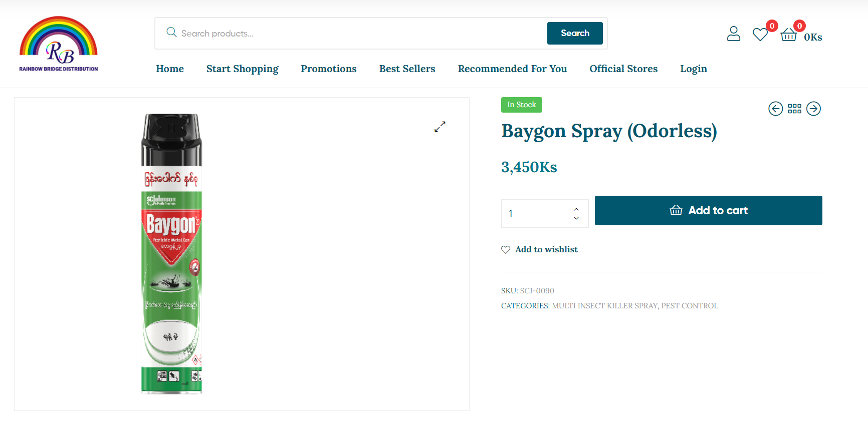Open Best Sellers menu
The image size is (868, 429).
pyautogui.click(x=407, y=69)
